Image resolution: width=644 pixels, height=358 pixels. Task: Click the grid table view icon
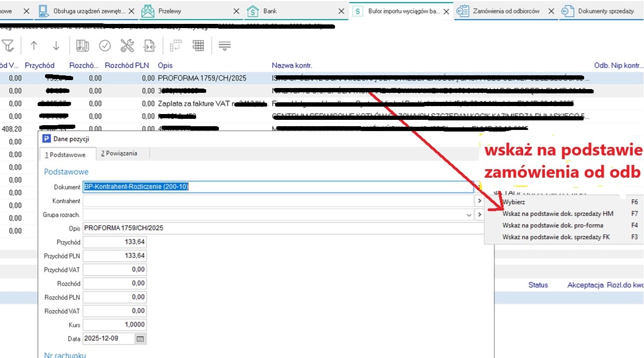[x=198, y=46]
